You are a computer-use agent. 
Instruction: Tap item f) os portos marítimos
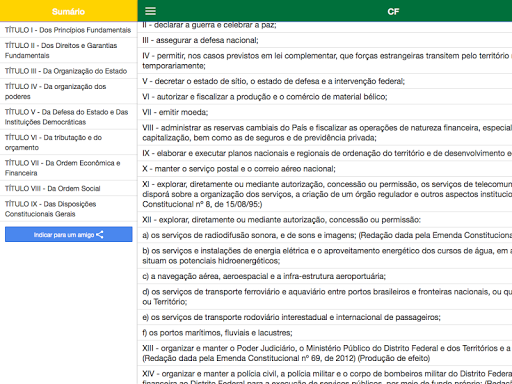325,333
